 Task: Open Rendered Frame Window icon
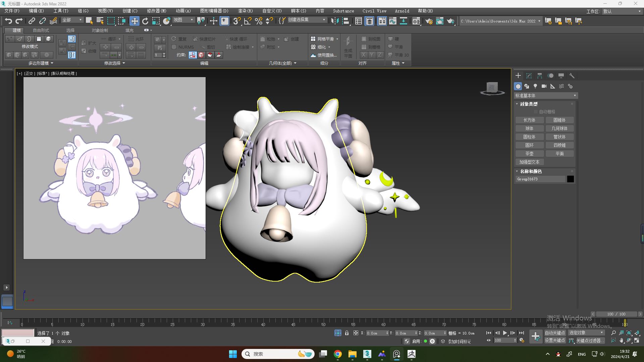[439, 21]
